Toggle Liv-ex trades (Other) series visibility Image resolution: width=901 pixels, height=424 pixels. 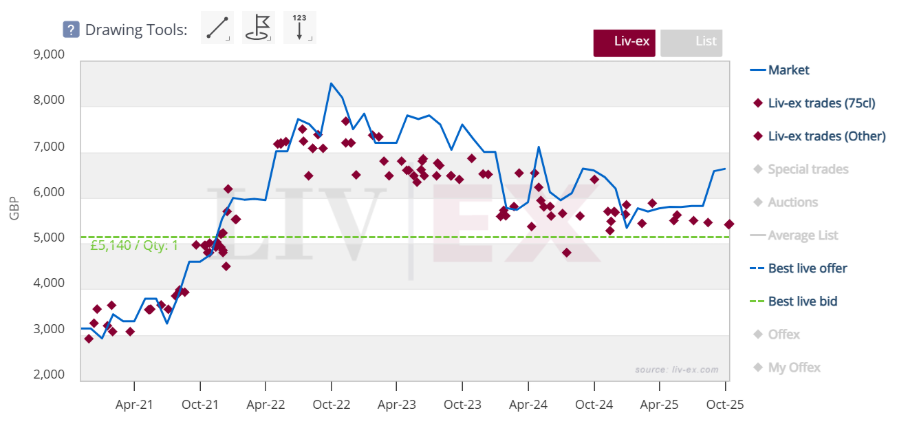click(x=826, y=136)
